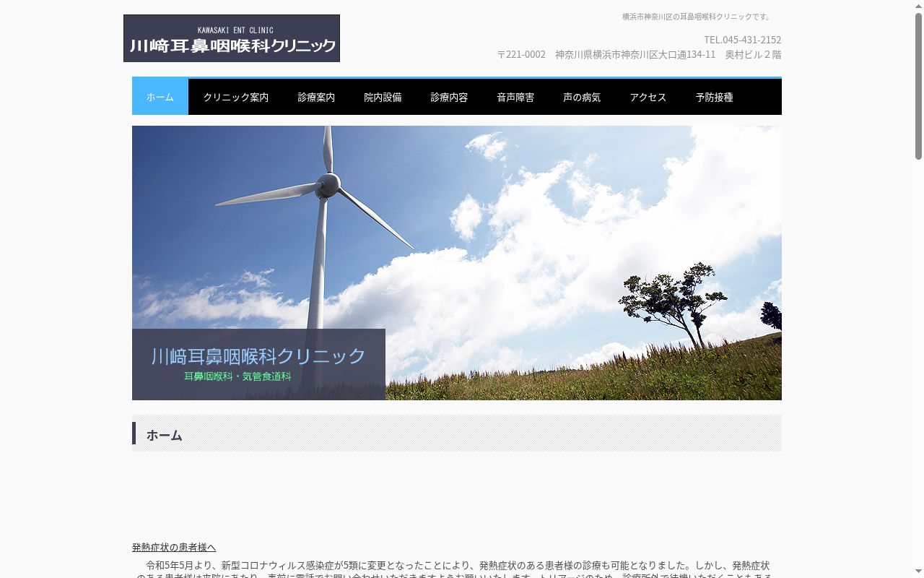Click the vertical page scrollbar thumb
The height and width of the screenshot is (578, 924).
point(919,86)
